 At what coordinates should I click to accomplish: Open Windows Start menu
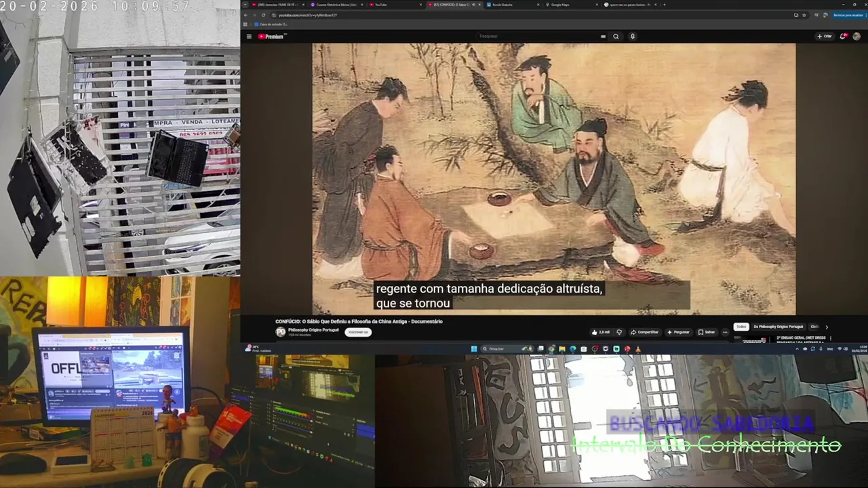tap(474, 349)
